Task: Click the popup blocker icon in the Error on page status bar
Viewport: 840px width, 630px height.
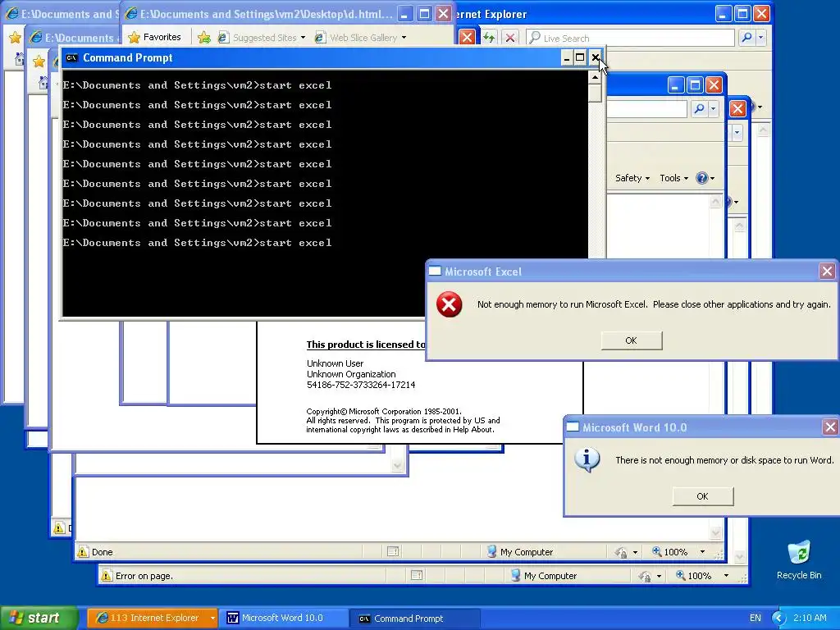Action: [x=417, y=575]
